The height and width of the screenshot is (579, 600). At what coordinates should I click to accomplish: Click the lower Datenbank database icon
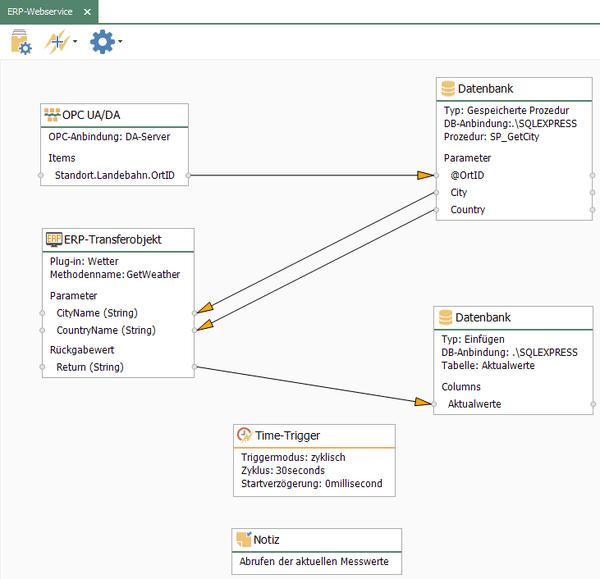tap(445, 317)
